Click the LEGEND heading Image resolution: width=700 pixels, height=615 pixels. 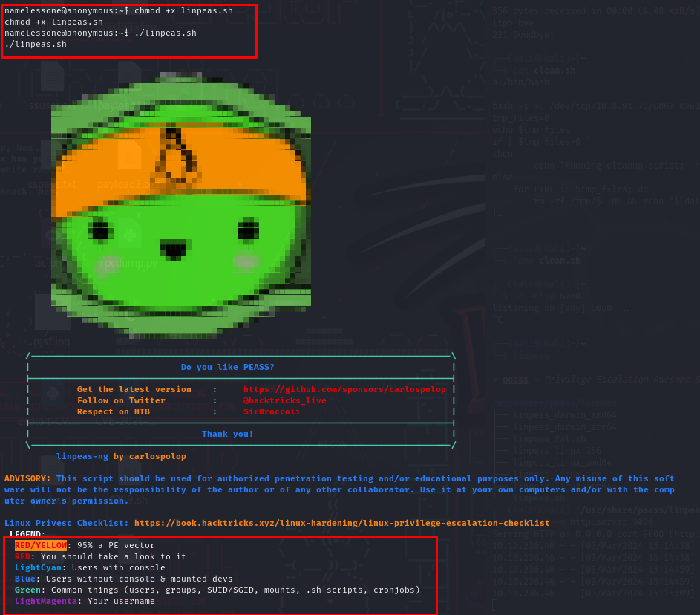coord(27,534)
